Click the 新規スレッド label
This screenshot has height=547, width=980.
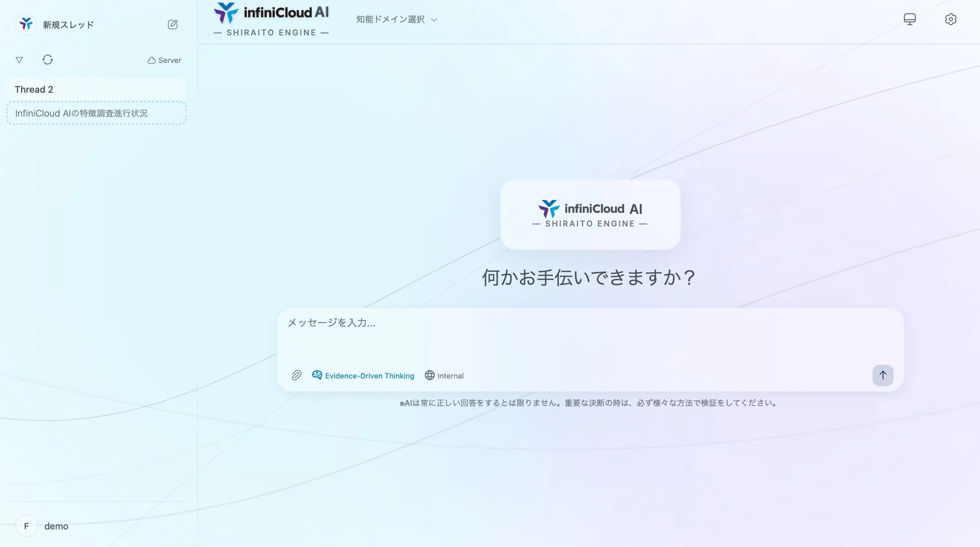pyautogui.click(x=68, y=25)
